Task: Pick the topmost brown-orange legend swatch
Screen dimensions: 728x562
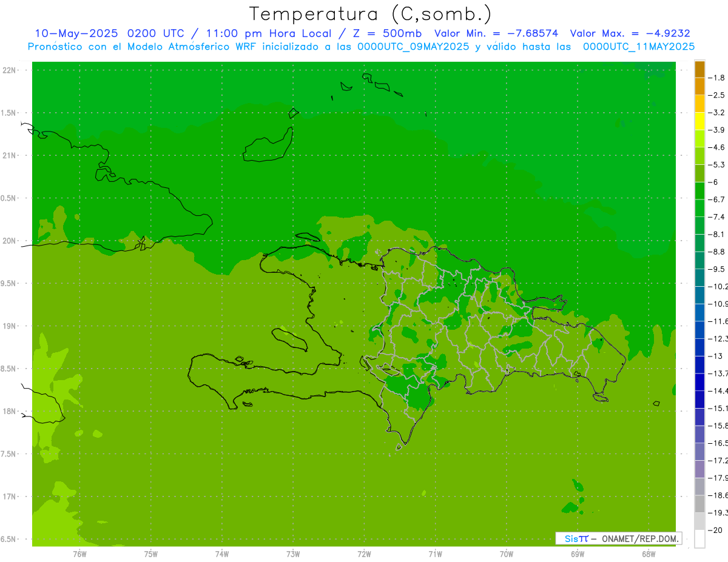Action: [699, 69]
